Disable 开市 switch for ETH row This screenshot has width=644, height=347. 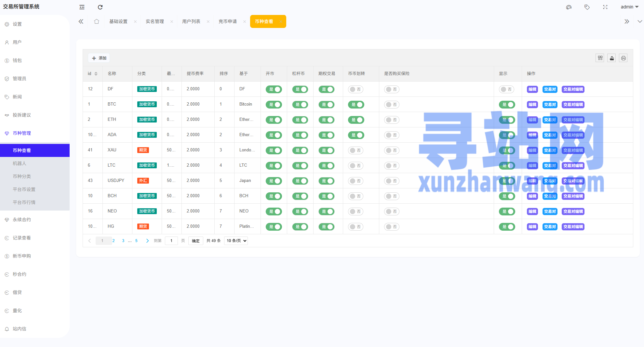[x=274, y=120]
